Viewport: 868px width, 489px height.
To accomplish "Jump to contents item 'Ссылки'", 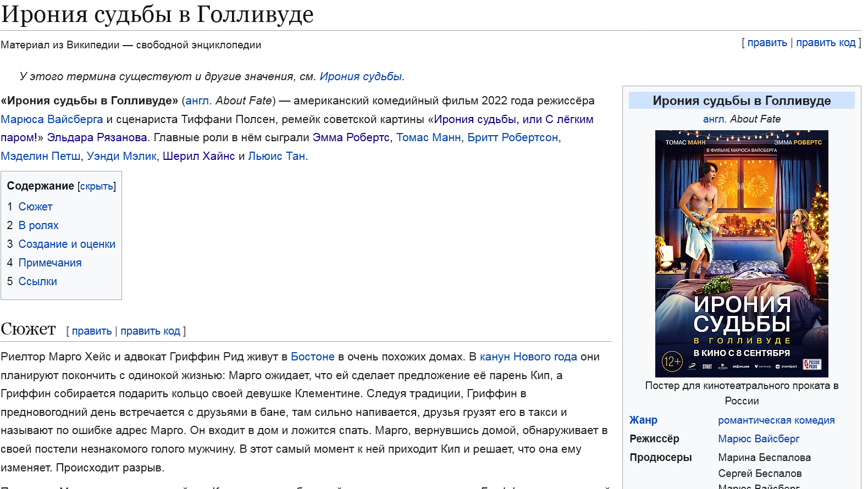I will [x=38, y=281].
